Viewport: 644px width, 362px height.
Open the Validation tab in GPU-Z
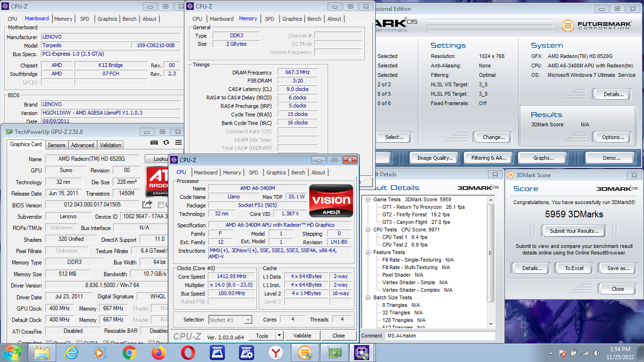[111, 145]
